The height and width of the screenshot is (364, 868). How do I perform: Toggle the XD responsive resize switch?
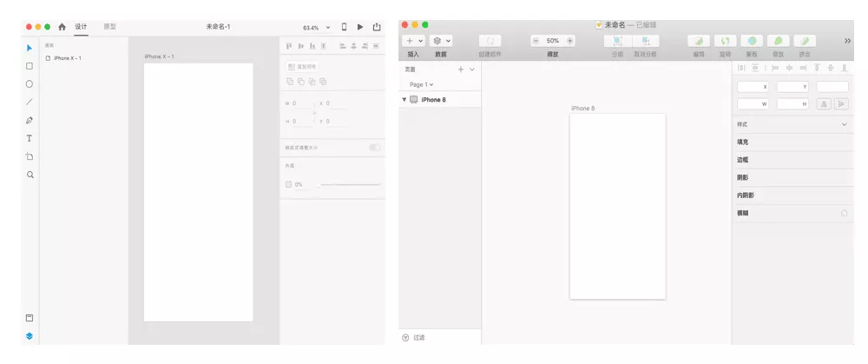(x=375, y=148)
